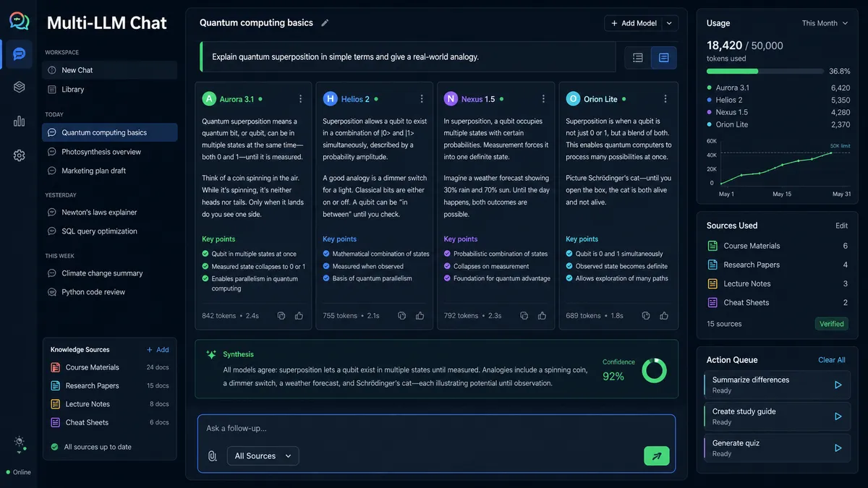Open Aurora 3.1 card options menu
Screen dimensions: 868x488
pos(301,99)
